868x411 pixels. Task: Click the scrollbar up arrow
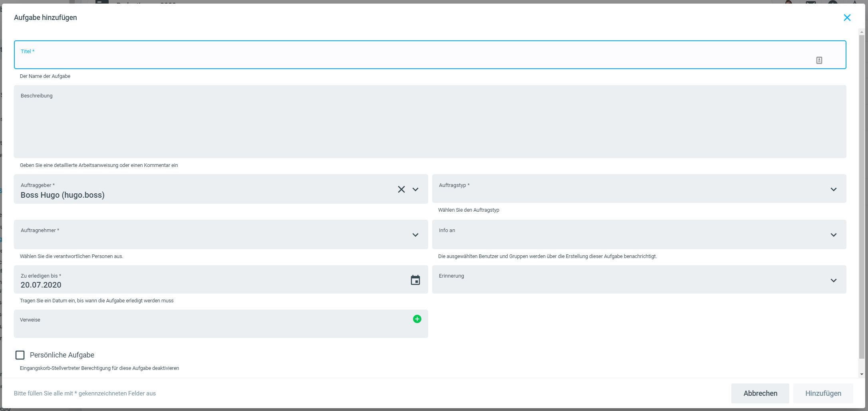[862, 32]
